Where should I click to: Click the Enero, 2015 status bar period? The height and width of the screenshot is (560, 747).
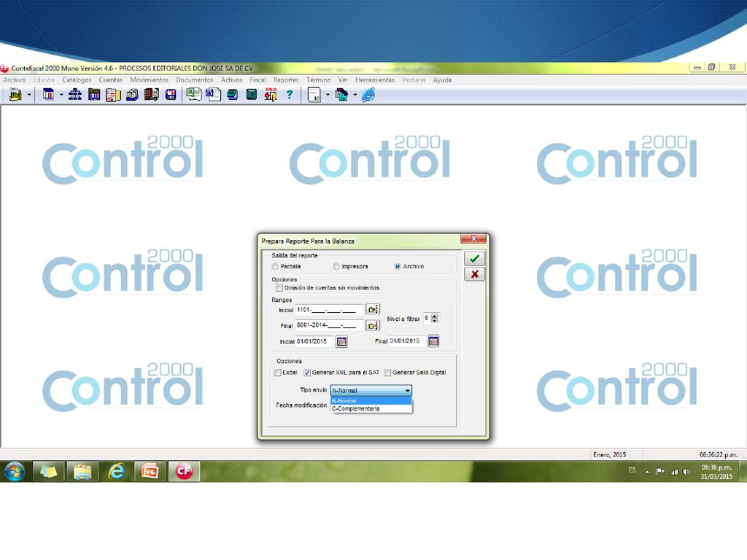pos(609,455)
